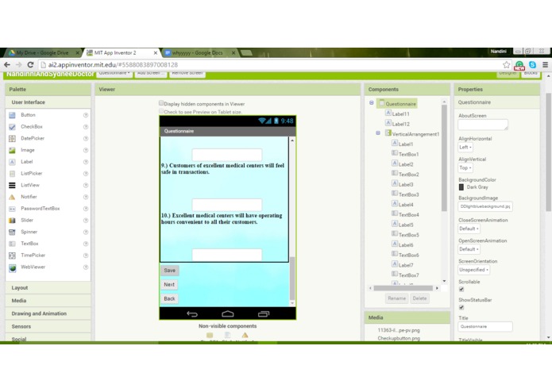Toggle the Scrollable property checkbox
Image resolution: width=552 pixels, height=392 pixels.
[461, 290]
